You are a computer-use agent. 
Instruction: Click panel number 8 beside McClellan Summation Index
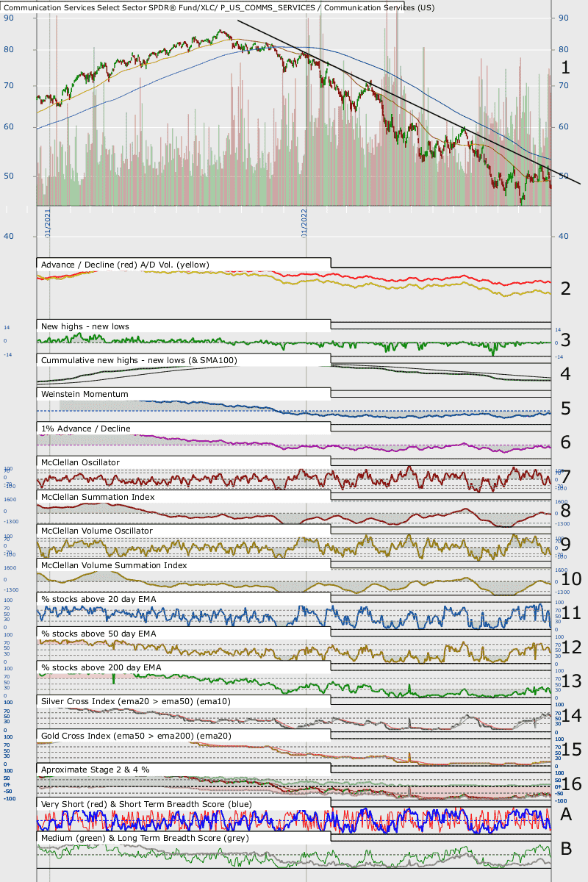pos(566,511)
